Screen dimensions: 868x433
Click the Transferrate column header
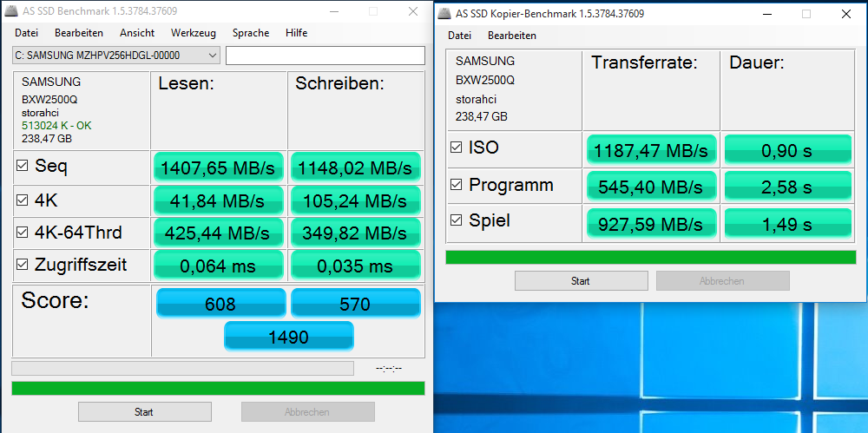pyautogui.click(x=644, y=62)
